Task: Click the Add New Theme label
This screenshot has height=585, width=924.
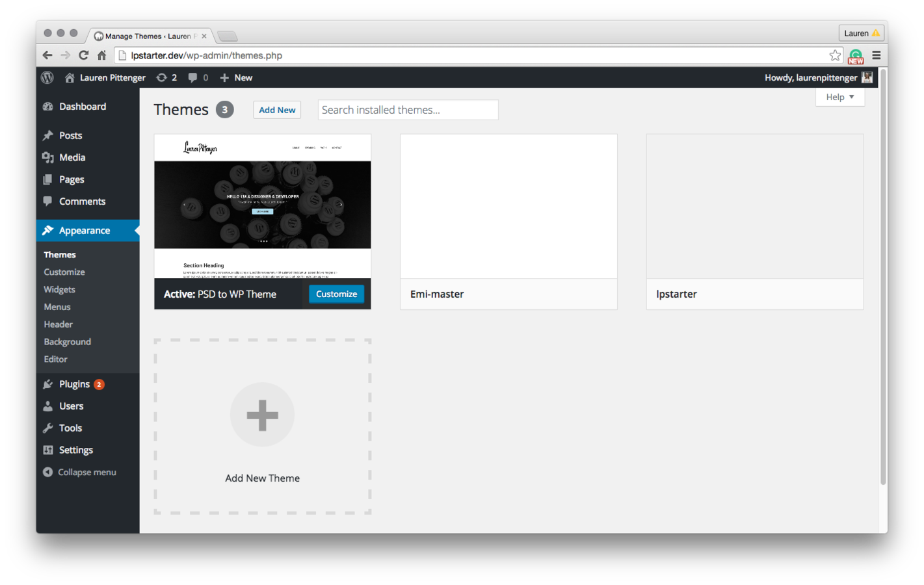Action: click(x=262, y=478)
